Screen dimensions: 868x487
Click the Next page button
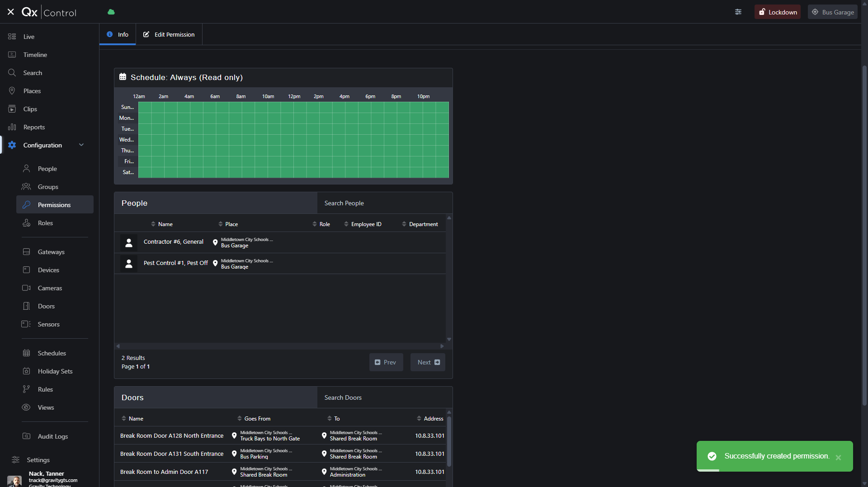(428, 362)
